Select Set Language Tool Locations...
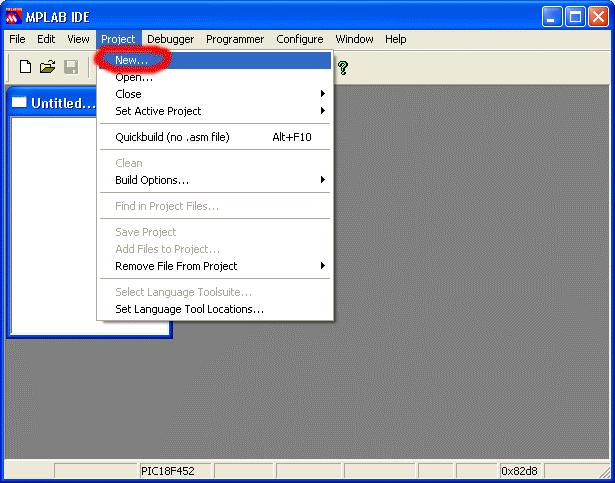This screenshot has height=483, width=615. (x=215, y=309)
